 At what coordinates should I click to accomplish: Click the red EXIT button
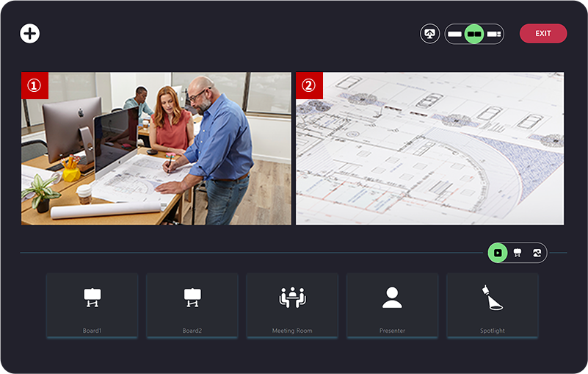coord(543,33)
